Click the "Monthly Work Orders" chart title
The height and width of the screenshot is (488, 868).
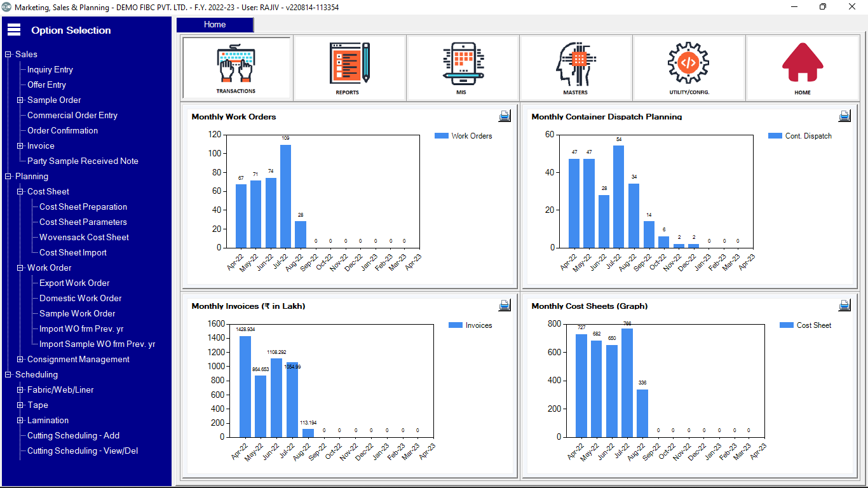(x=234, y=117)
